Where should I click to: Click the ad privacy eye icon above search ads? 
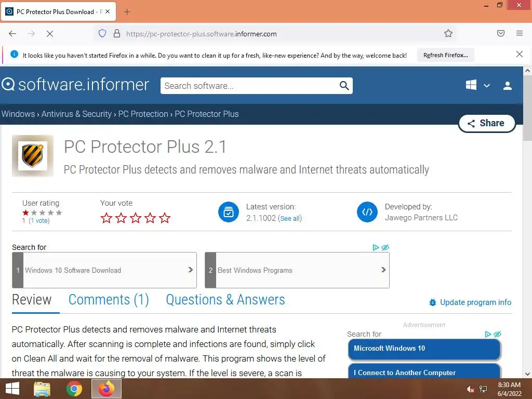click(x=385, y=247)
